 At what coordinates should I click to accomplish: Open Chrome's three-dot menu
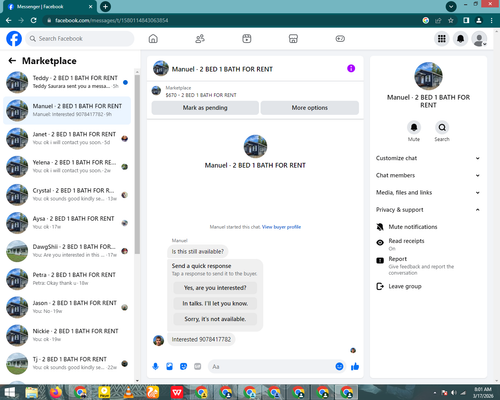[492, 20]
